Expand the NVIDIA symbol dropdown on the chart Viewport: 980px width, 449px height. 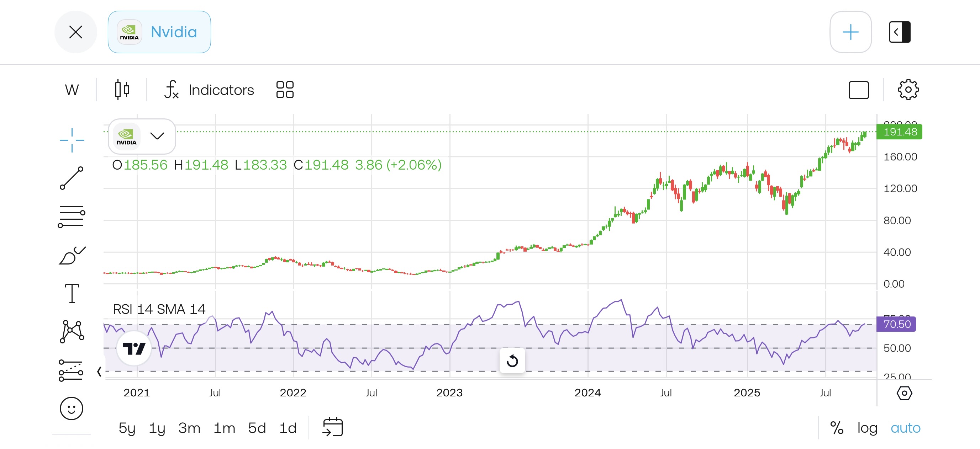click(x=157, y=136)
